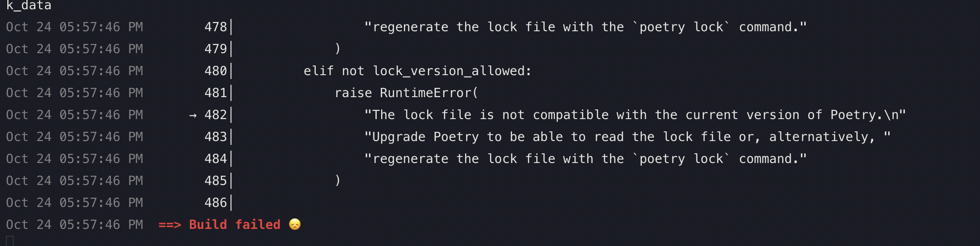Click the empty cursor box at bottom left

(x=10, y=241)
